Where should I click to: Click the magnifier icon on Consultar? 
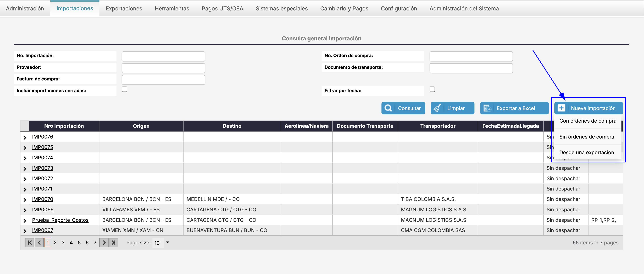(388, 108)
